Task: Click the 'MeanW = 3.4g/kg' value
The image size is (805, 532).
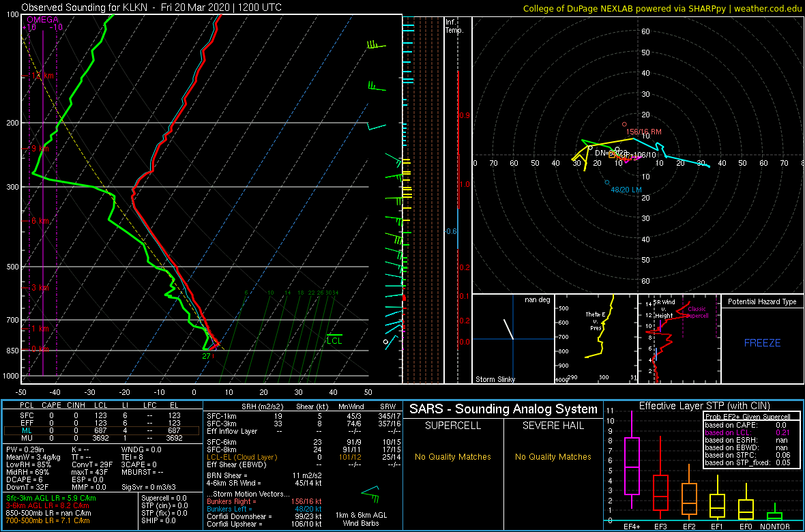Action: point(34,458)
